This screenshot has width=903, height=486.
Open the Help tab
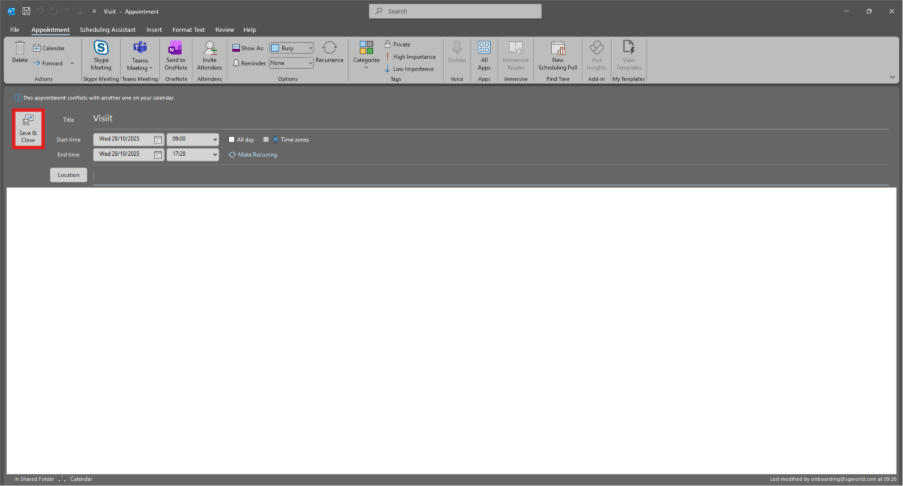click(x=249, y=29)
